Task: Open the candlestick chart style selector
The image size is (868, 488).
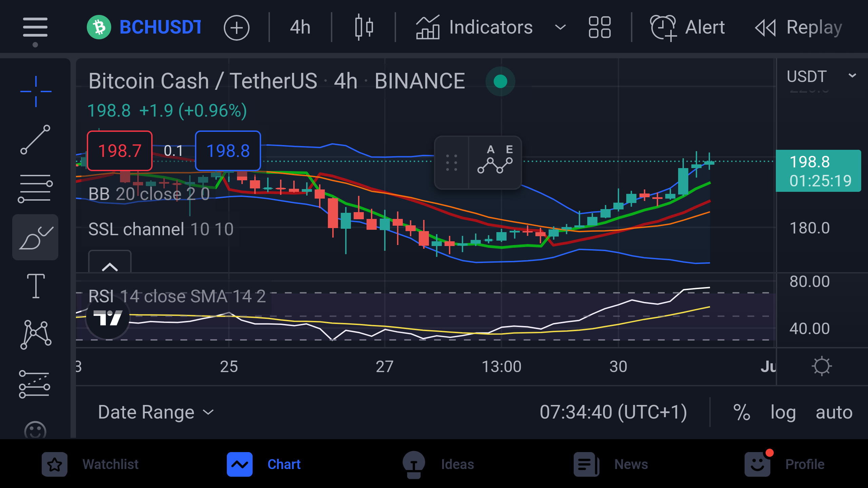Action: 364,27
